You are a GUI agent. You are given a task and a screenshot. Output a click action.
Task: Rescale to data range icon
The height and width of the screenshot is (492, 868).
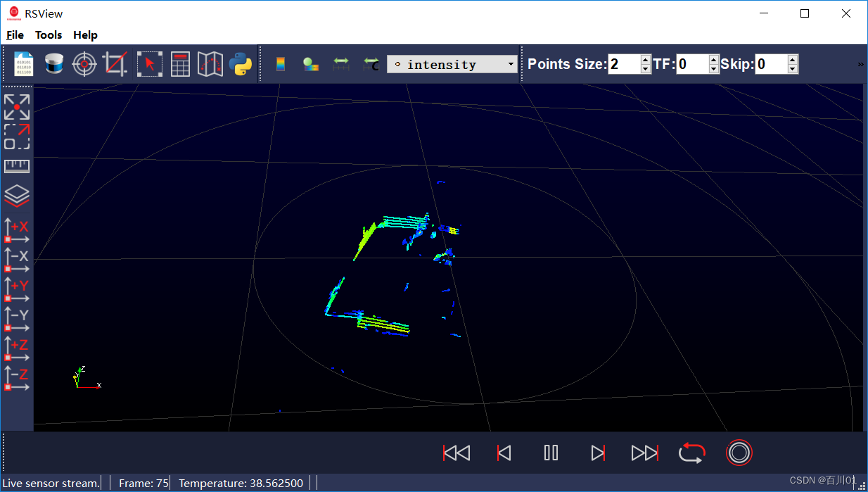pyautogui.click(x=341, y=64)
